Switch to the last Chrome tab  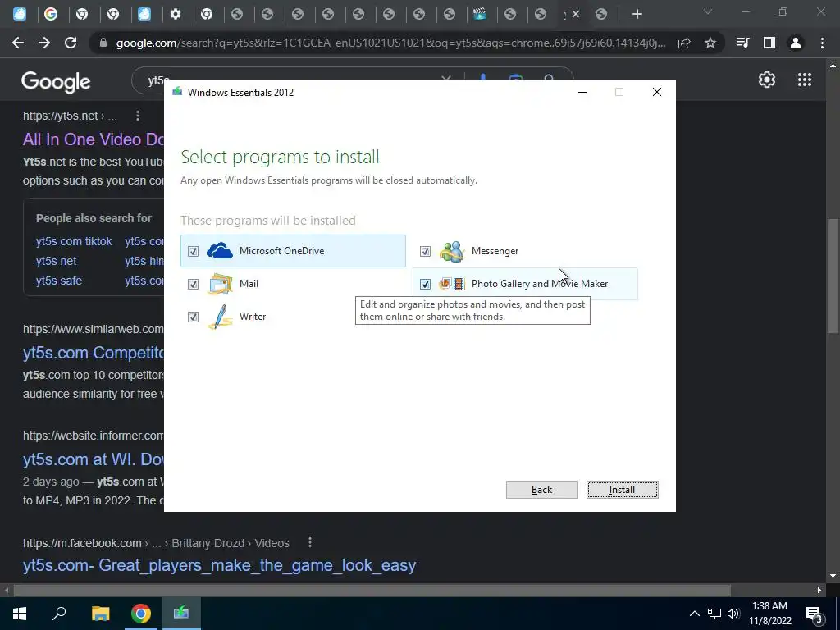[x=601, y=14]
